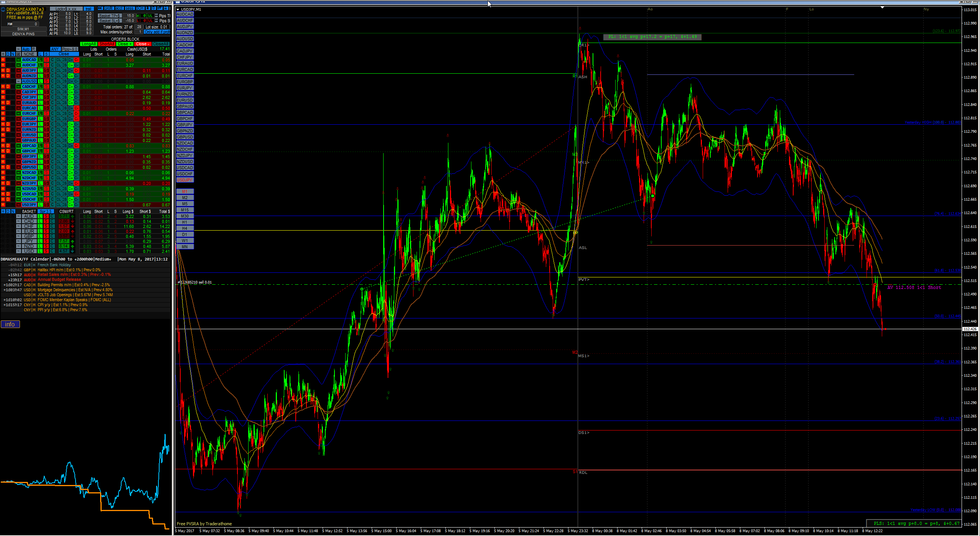Click the smiley face icon beside DBMASMEAX007a3
This screenshot has height=536, width=980.
pos(3,9)
